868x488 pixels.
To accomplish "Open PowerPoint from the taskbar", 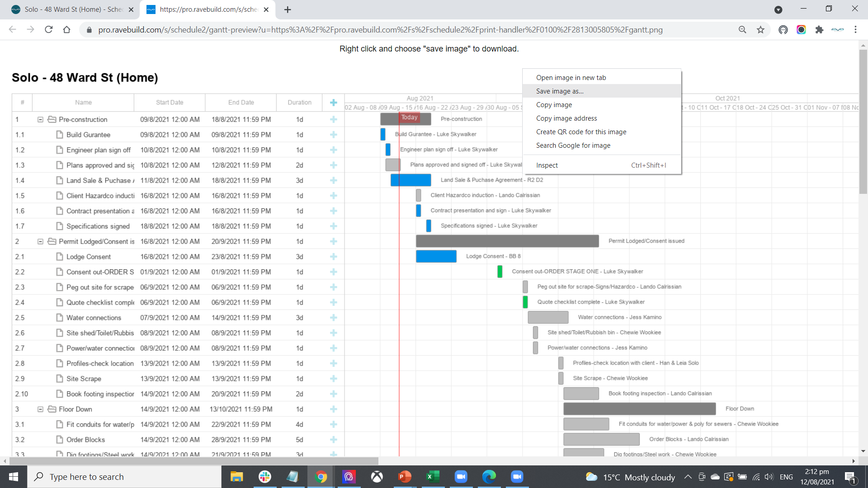I will (x=405, y=477).
